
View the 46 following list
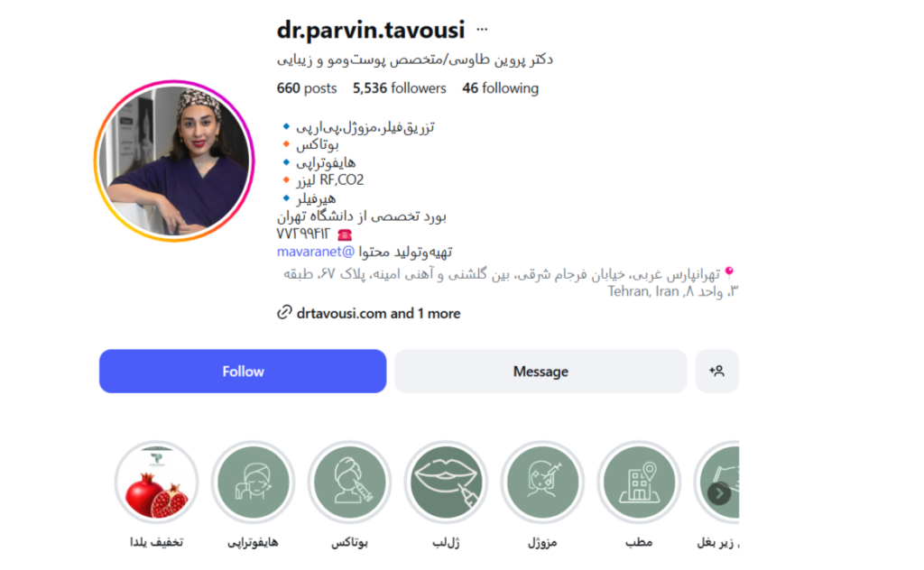pyautogui.click(x=500, y=88)
